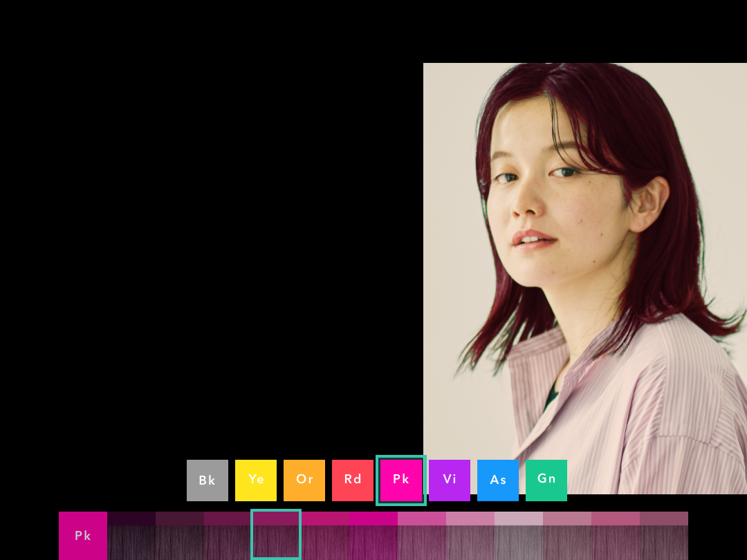Choose the second dark plum shade swatch

(x=180, y=536)
